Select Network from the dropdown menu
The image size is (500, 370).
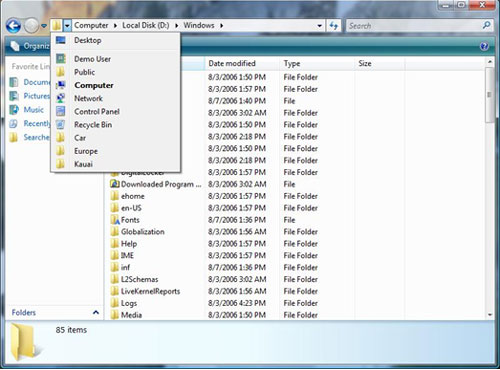coord(115,98)
